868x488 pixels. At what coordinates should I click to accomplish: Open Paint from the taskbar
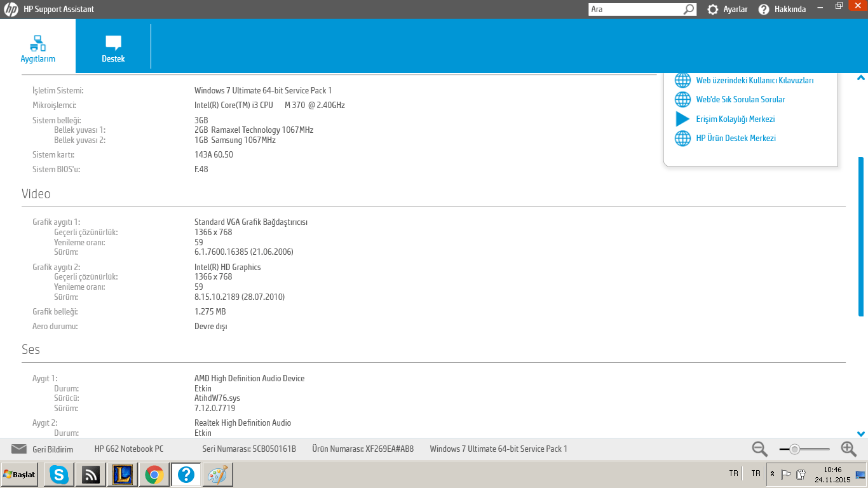(x=217, y=475)
